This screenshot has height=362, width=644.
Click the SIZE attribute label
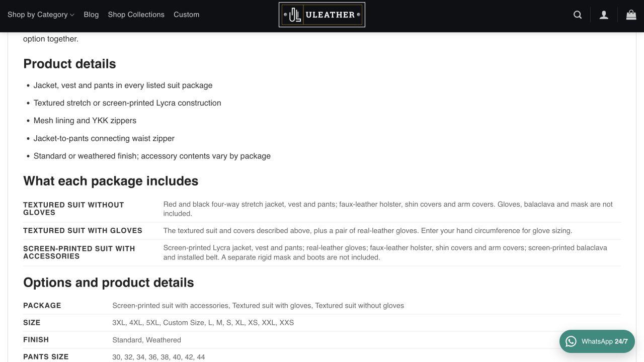pyautogui.click(x=32, y=323)
